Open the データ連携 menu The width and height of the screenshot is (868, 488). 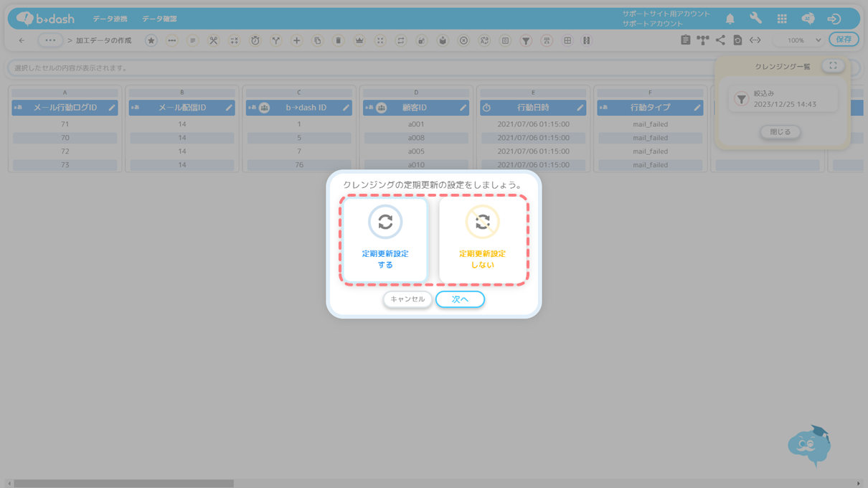coord(110,19)
